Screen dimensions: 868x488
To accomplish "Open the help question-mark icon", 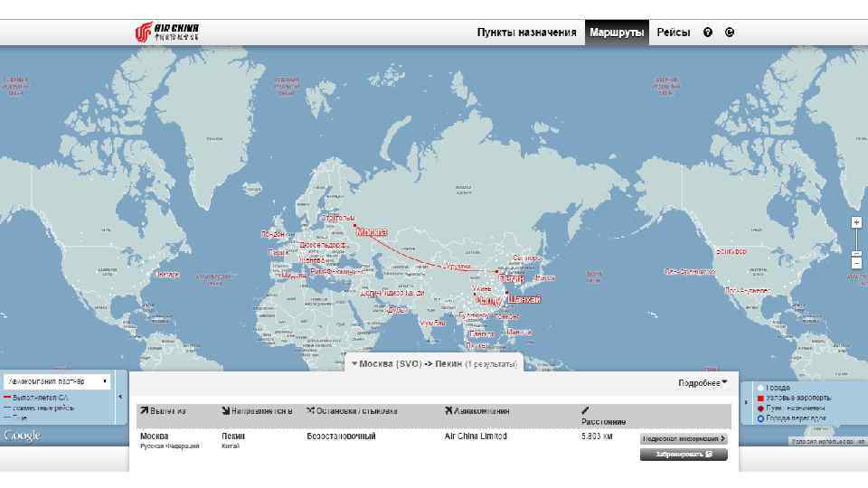I will (707, 33).
